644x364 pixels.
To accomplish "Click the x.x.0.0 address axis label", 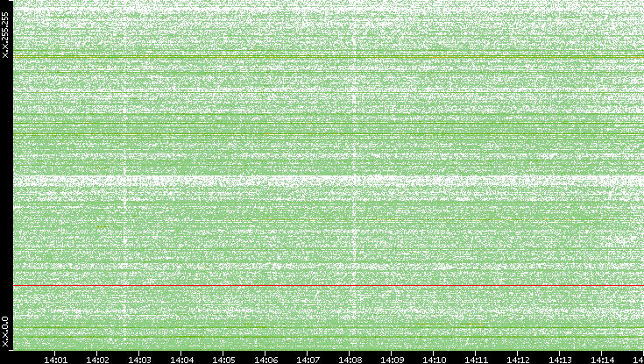I will (x=5, y=332).
